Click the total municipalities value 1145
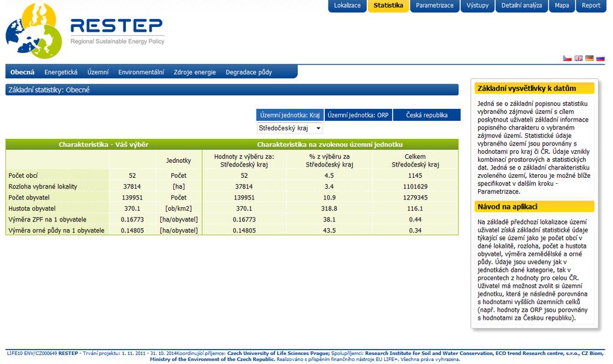This screenshot has height=364, width=613. 415,176
